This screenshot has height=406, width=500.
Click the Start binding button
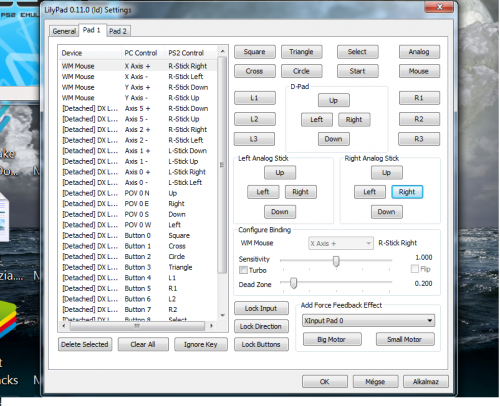pos(357,71)
